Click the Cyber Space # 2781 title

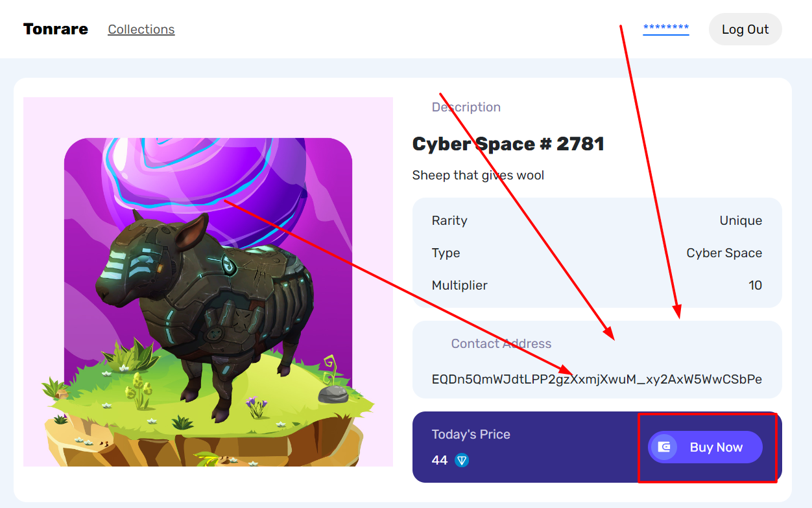(x=508, y=144)
